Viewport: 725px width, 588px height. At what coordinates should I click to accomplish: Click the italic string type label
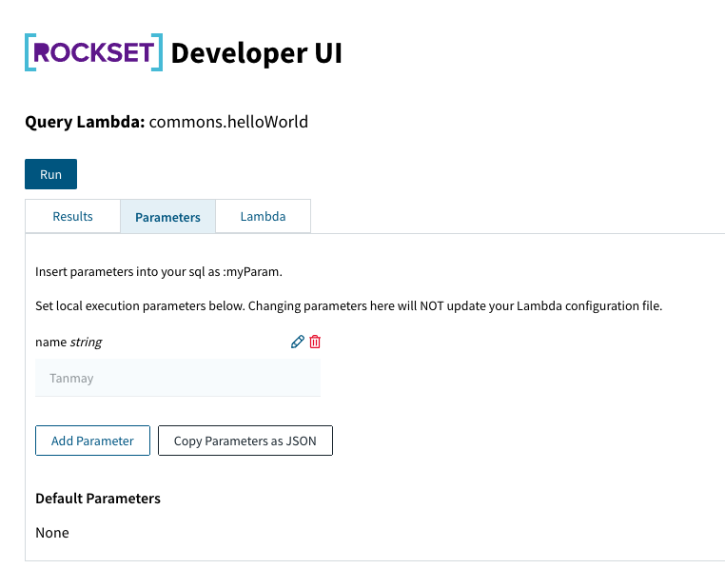point(86,343)
